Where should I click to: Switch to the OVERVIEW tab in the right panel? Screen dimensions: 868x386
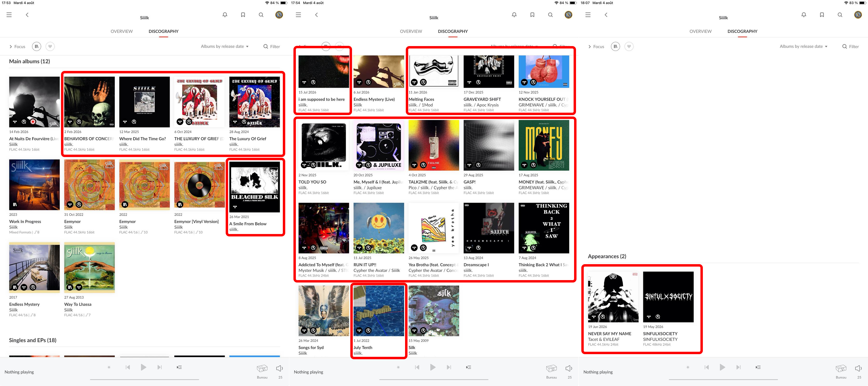pyautogui.click(x=700, y=31)
